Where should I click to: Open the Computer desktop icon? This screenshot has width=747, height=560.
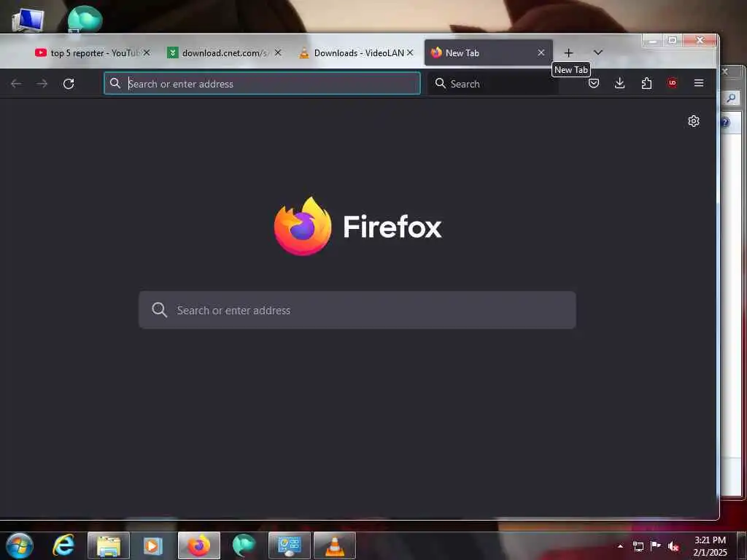coord(28,20)
